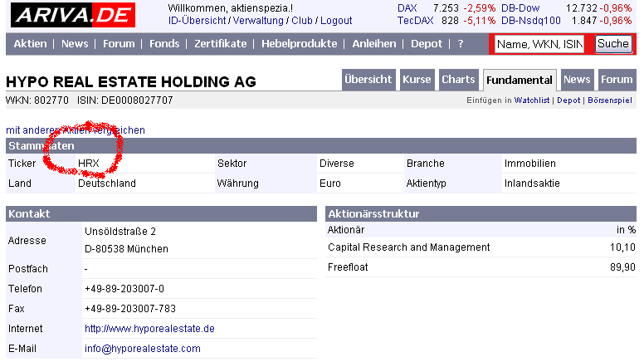The height and width of the screenshot is (362, 644).
Task: Focus the Name, WKN, ISIN search field
Action: pos(540,44)
